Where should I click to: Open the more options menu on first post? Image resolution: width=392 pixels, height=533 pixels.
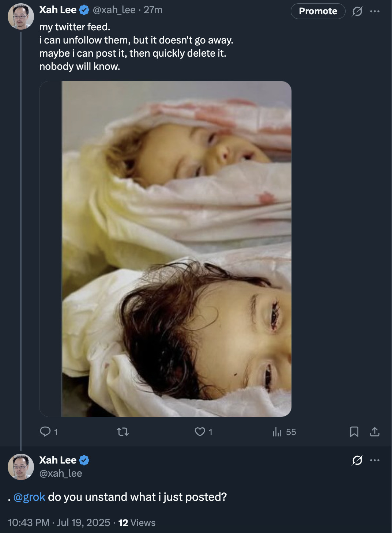tap(375, 11)
